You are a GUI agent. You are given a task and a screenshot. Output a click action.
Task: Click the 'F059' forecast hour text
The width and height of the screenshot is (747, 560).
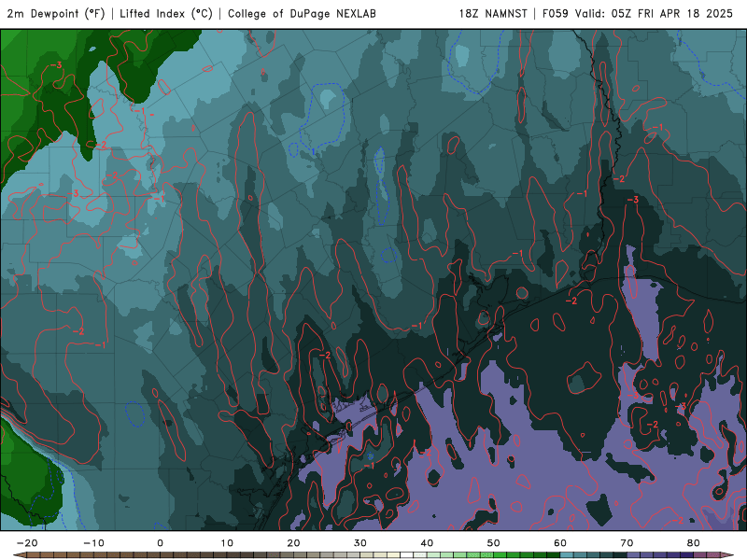click(x=555, y=13)
